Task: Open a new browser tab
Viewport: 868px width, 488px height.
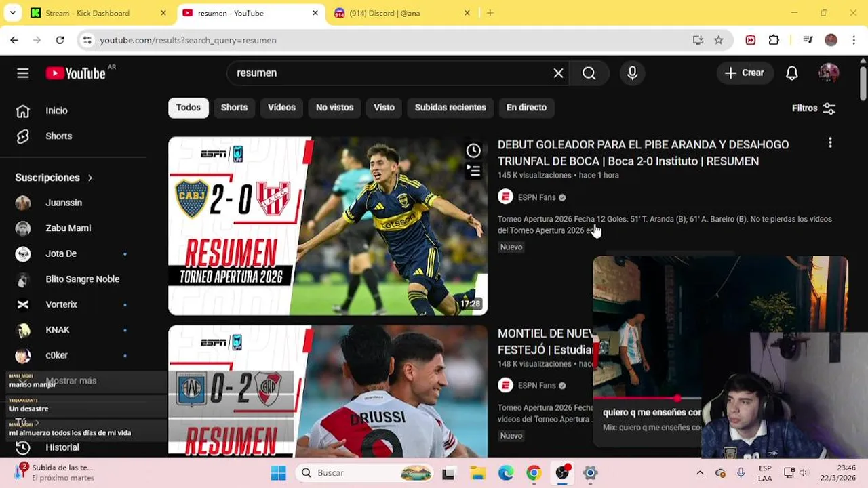Action: click(x=490, y=13)
